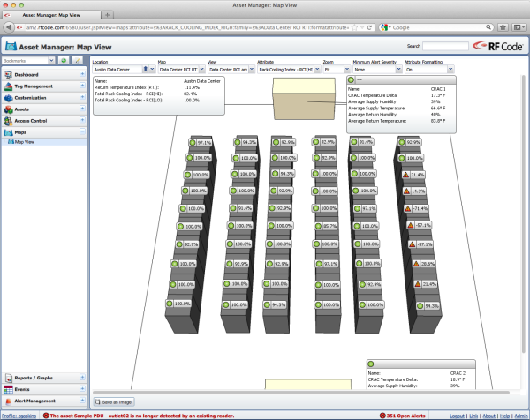The height and width of the screenshot is (420, 530).
Task: Click the Asset Manager Search input field
Action: point(445,46)
